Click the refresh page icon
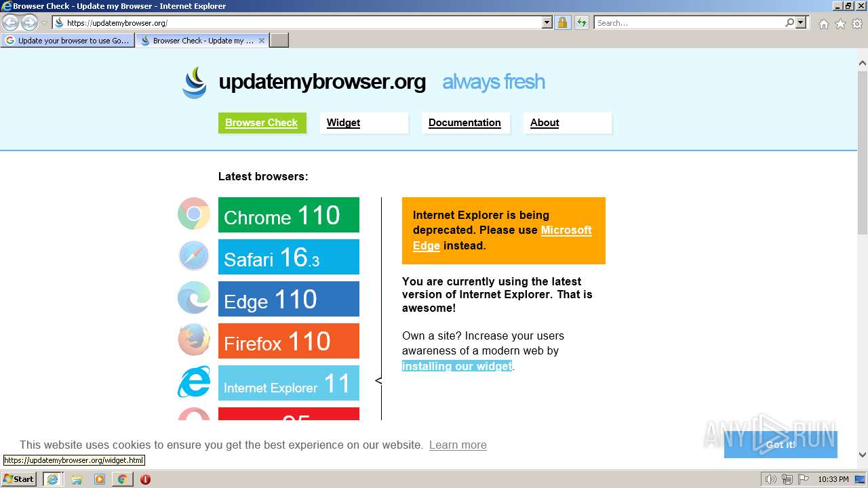The width and height of the screenshot is (868, 488). (581, 22)
